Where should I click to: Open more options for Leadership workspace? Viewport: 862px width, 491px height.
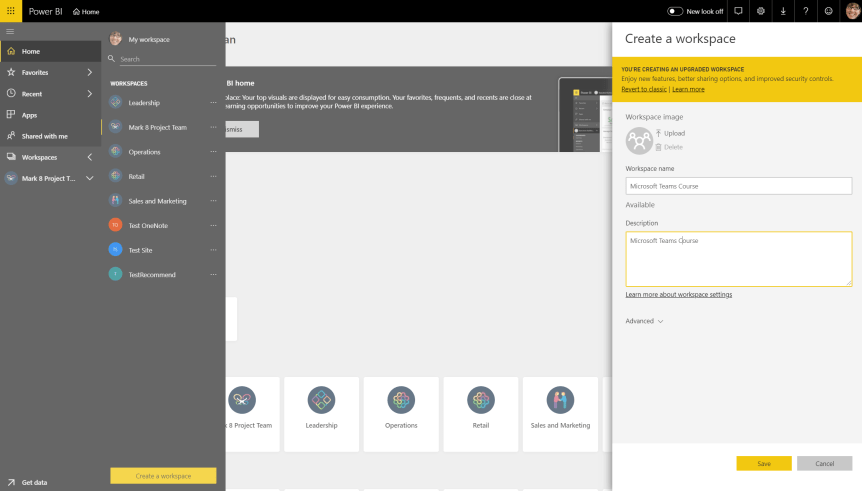(213, 103)
